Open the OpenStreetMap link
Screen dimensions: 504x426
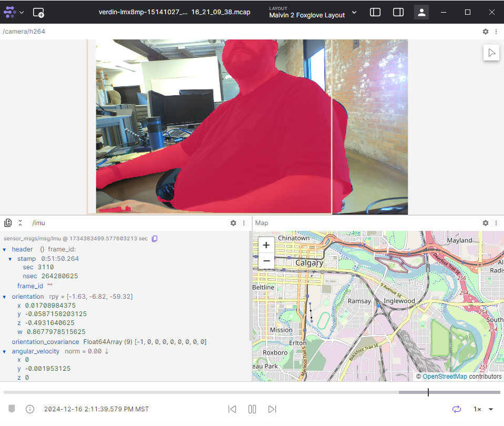click(x=445, y=377)
